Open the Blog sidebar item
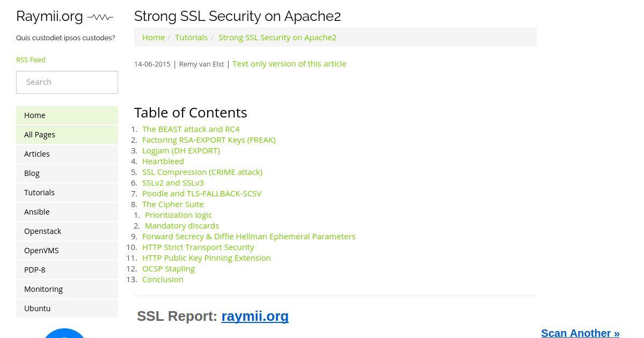The height and width of the screenshot is (338, 644). click(67, 173)
